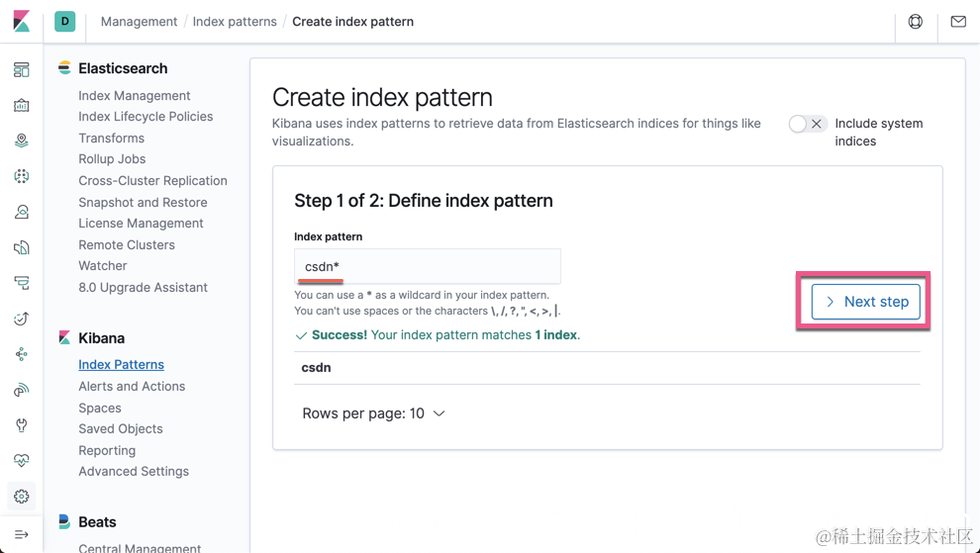Click the Kibana logo in the header
980x553 pixels.
tap(21, 21)
